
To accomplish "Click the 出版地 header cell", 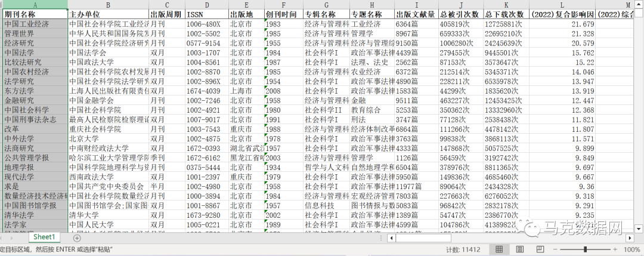I will point(246,14).
